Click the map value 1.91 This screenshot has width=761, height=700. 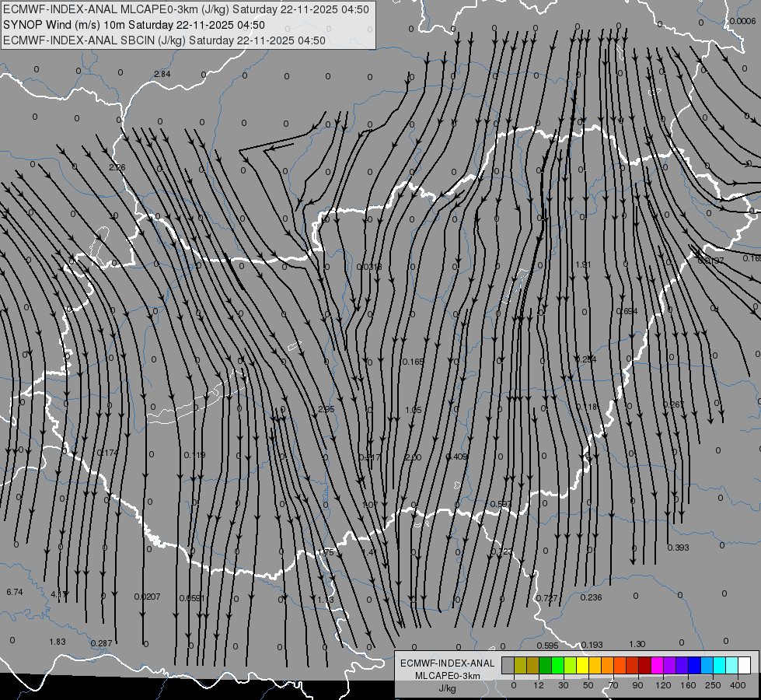tap(583, 264)
